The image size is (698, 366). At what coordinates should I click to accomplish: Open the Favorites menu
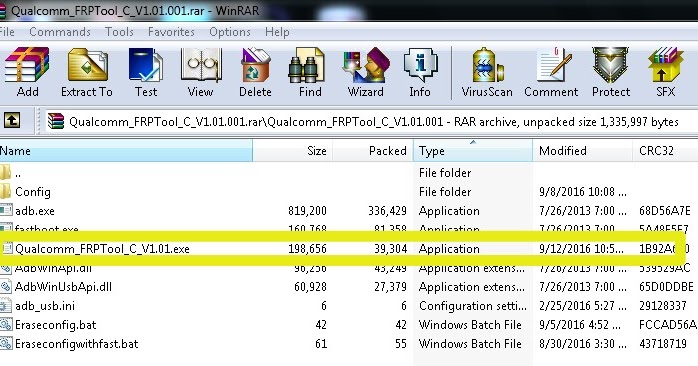[x=171, y=32]
